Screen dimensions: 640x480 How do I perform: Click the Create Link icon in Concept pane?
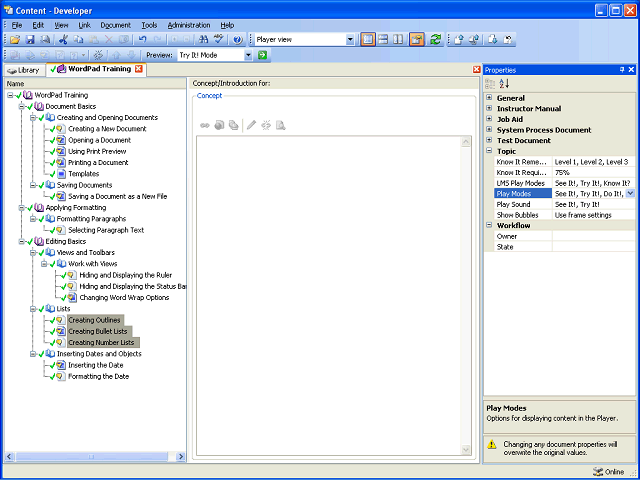point(204,125)
